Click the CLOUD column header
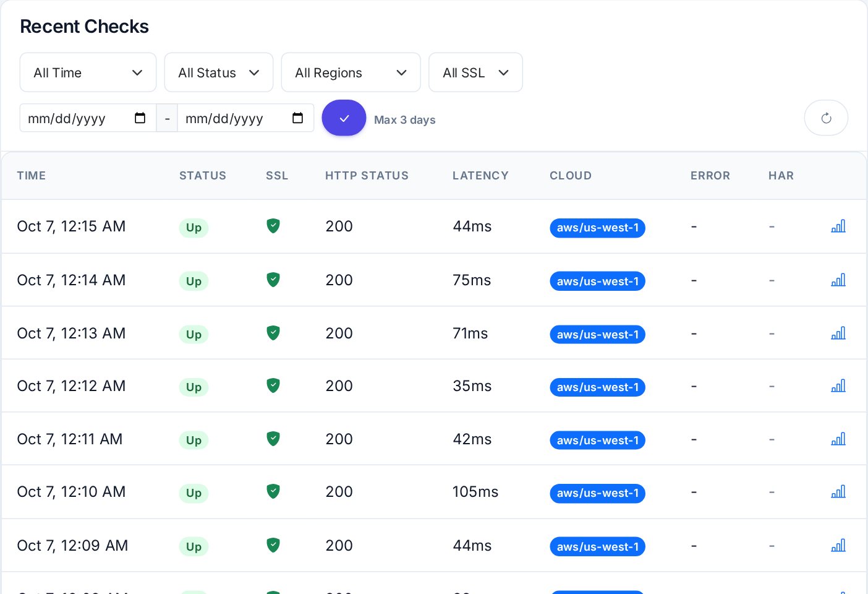 (571, 176)
